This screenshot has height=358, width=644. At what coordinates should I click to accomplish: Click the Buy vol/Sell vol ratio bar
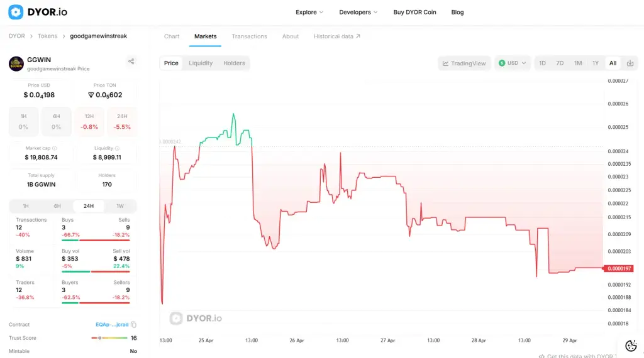click(96, 271)
